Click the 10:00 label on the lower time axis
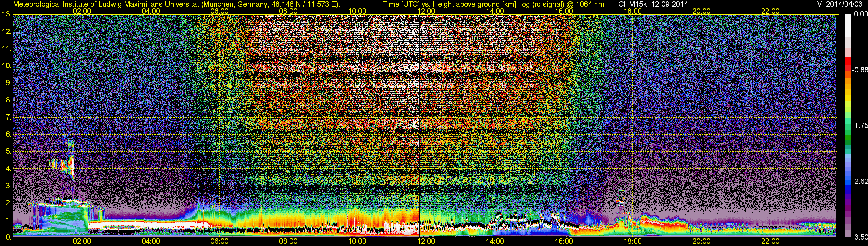Screen dimensions: 868x246 (x=357, y=242)
